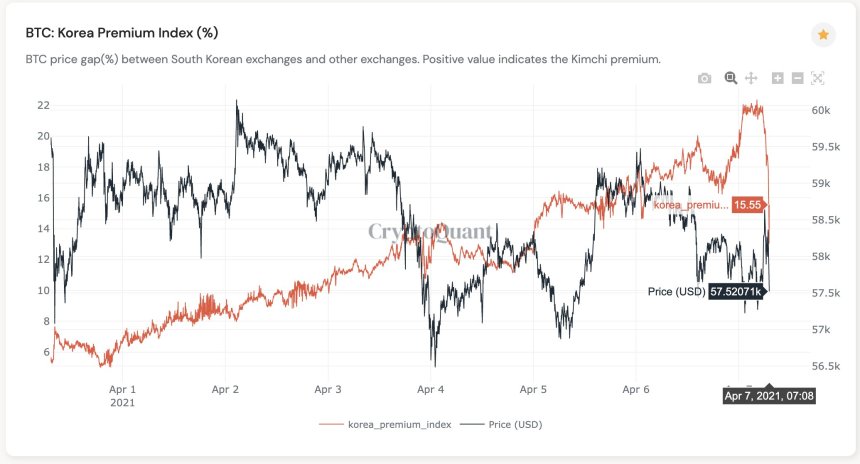Click the 57.52071k price value label
This screenshot has height=464, width=860.
pos(736,292)
